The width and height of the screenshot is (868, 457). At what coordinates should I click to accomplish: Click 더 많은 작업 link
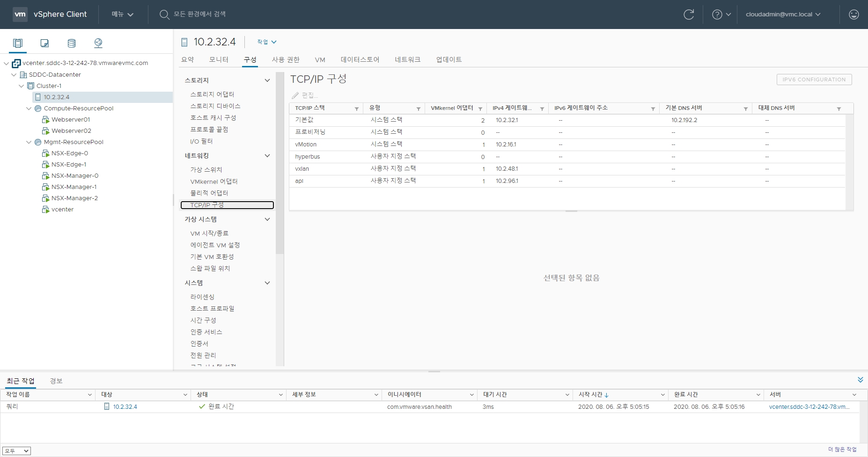842,450
